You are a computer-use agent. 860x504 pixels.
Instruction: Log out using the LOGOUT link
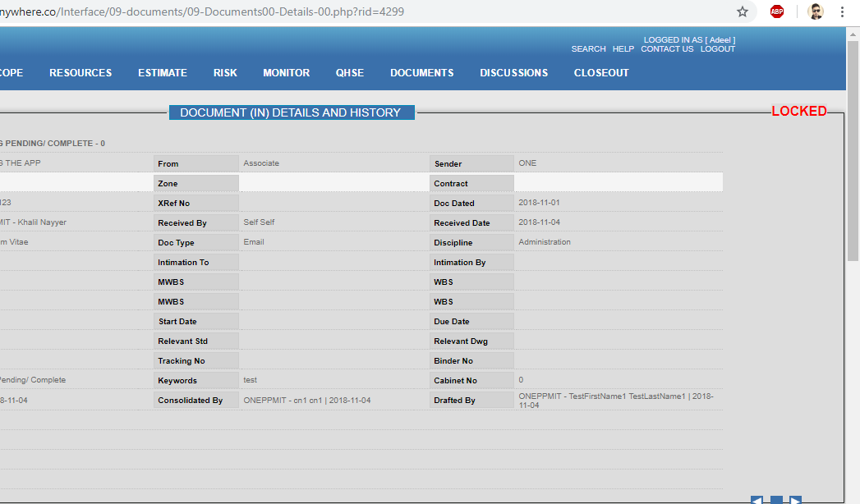(717, 49)
